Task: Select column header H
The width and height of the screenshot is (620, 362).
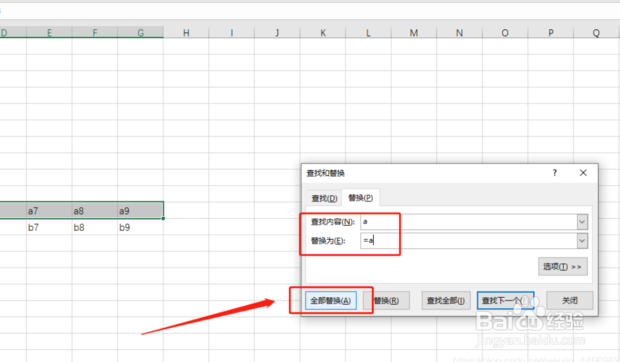Action: click(x=186, y=32)
